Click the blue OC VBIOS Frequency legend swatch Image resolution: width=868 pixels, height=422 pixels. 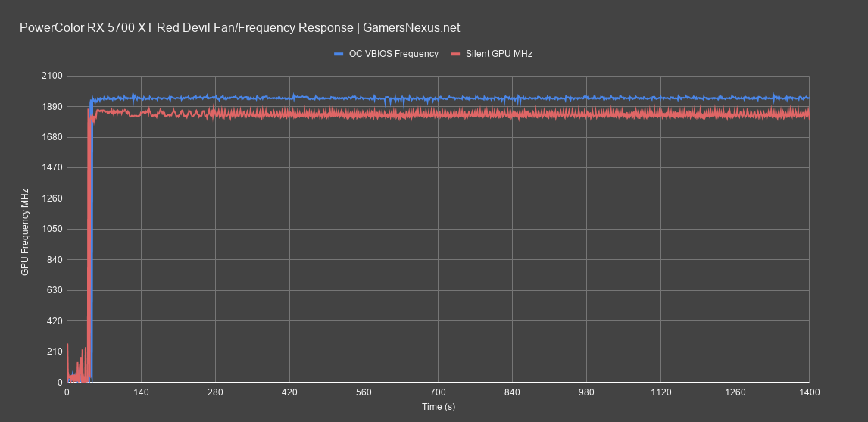click(x=339, y=54)
